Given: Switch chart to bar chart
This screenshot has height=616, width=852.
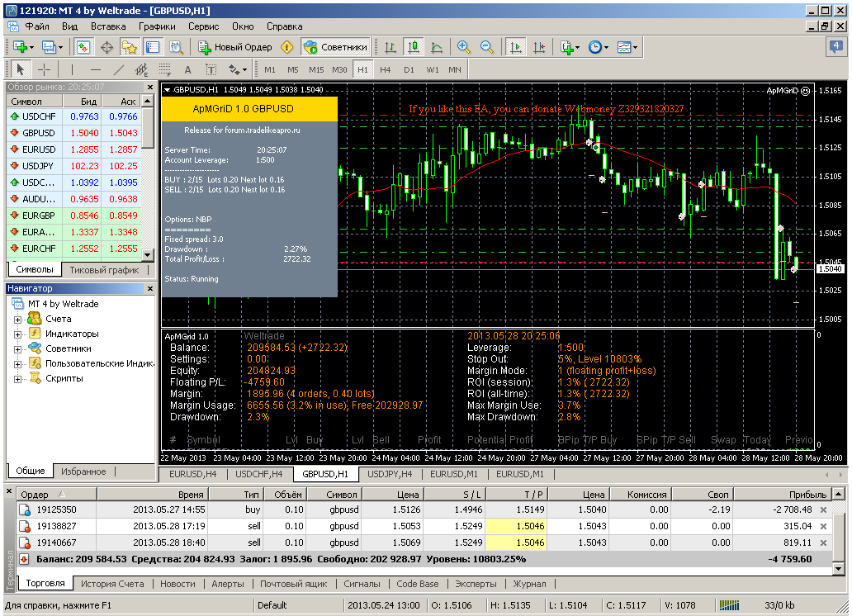Looking at the screenshot, I should (x=390, y=47).
